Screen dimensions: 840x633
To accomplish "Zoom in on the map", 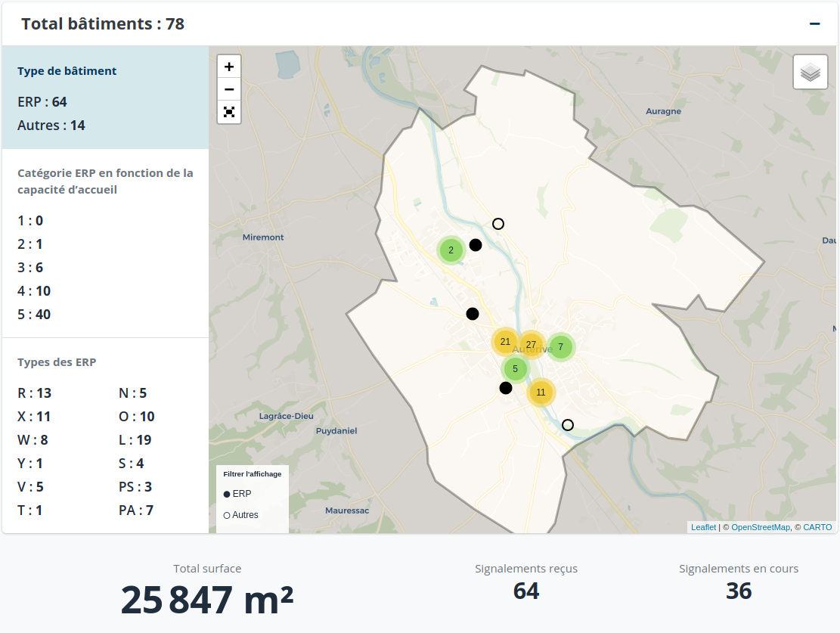I will coord(229,67).
